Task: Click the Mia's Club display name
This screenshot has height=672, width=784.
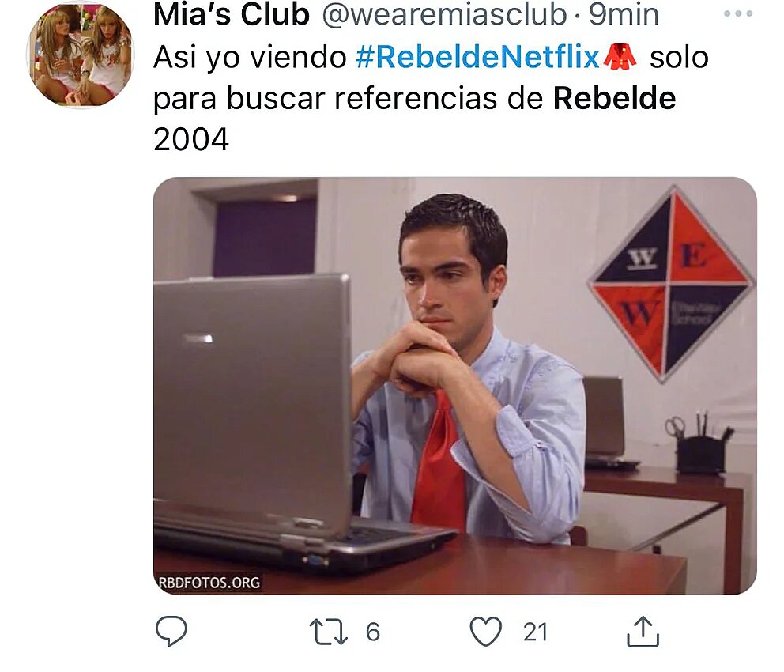Action: pos(232,14)
